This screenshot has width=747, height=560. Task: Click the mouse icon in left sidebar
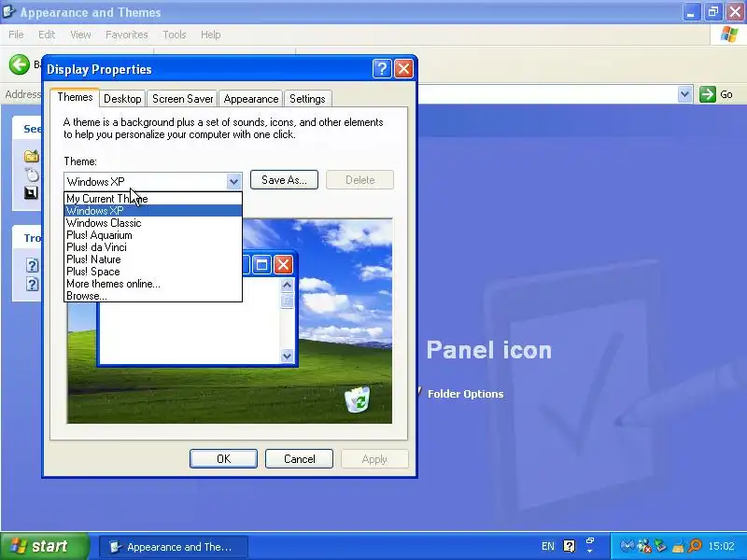(32, 175)
